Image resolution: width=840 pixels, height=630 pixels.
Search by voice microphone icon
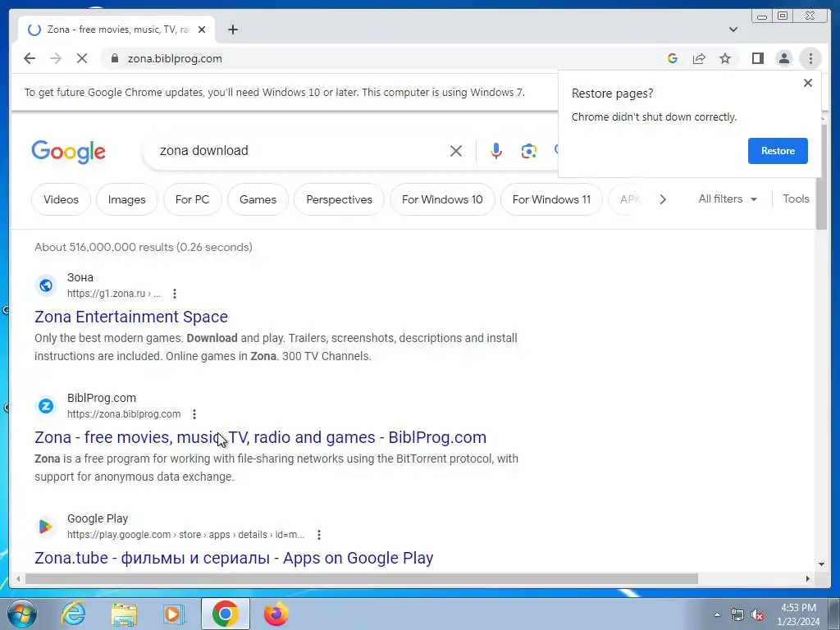tap(496, 151)
